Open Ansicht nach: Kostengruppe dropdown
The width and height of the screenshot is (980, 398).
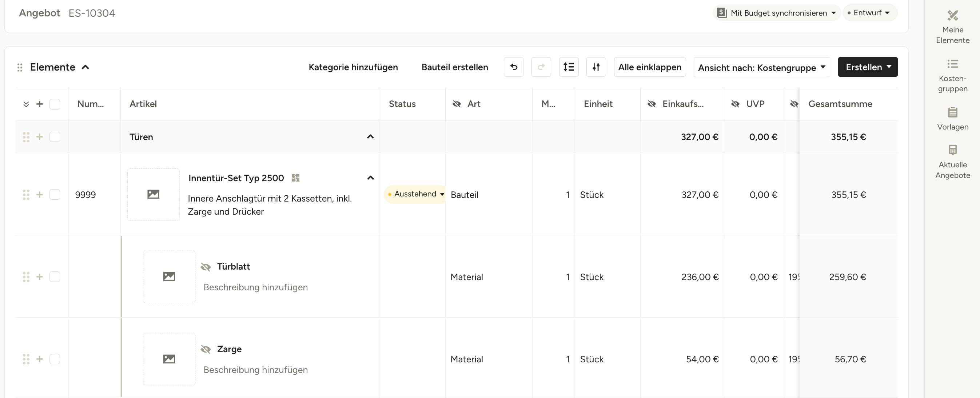pos(762,67)
